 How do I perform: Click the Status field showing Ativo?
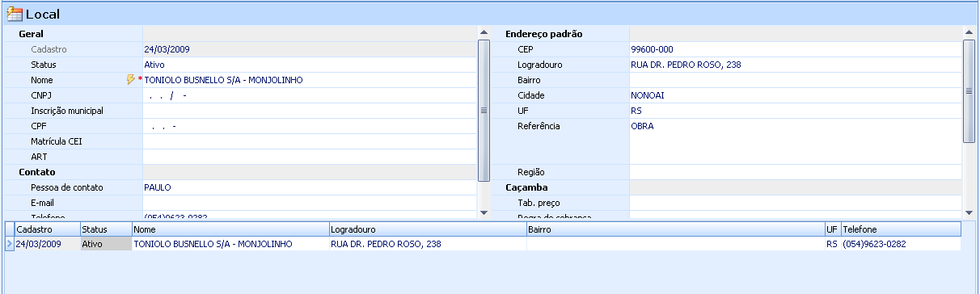click(x=310, y=65)
